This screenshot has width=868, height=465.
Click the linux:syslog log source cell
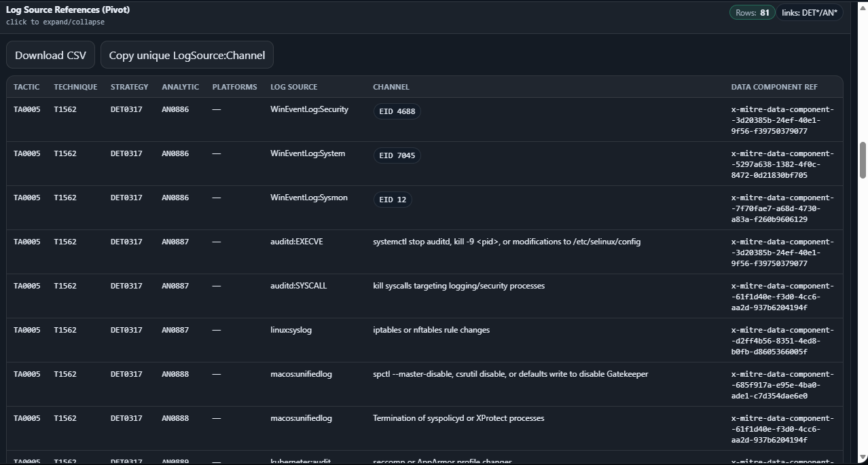click(x=291, y=330)
